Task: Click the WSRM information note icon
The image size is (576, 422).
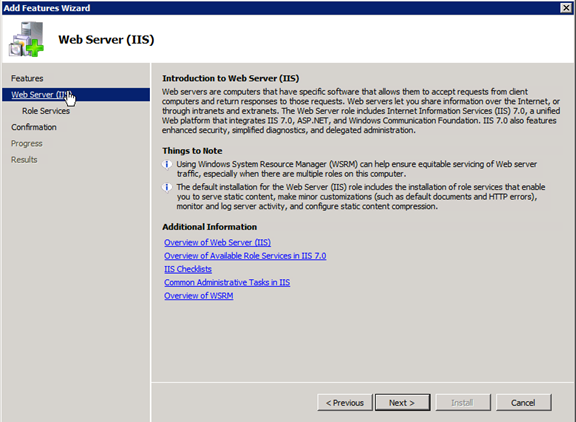Action: 167,164
